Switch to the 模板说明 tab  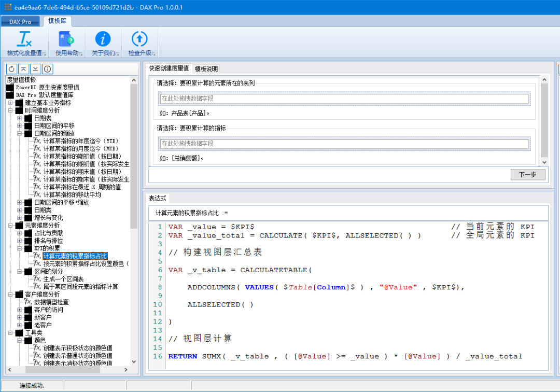click(x=206, y=68)
